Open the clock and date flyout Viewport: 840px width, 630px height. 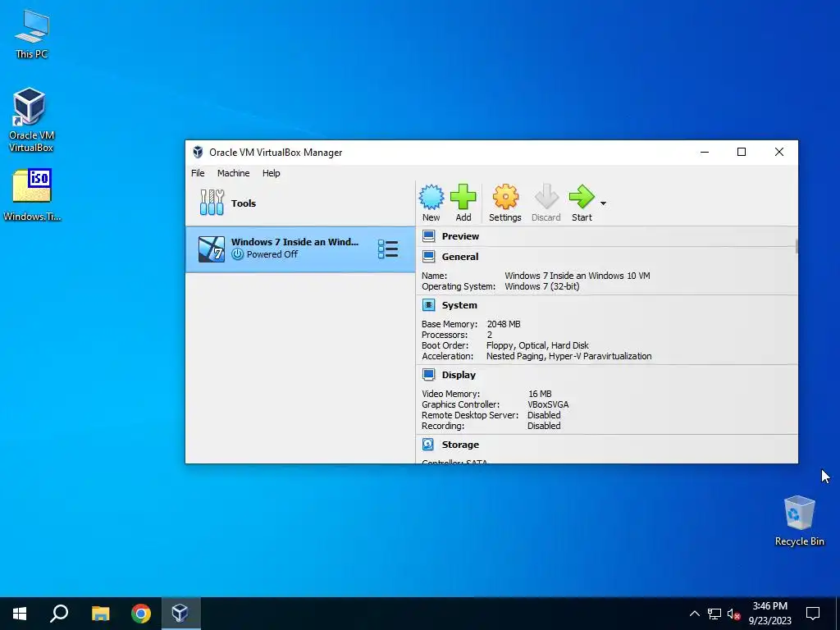point(769,614)
